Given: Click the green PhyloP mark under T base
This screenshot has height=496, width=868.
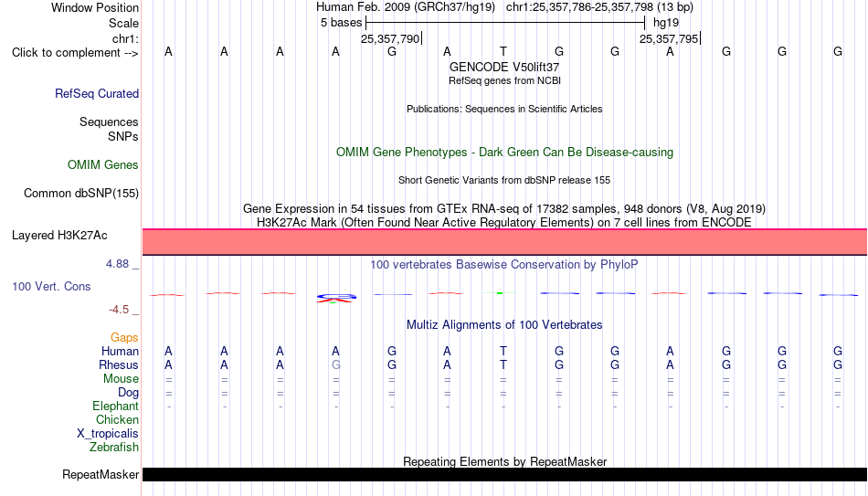Looking at the screenshot, I should [500, 293].
